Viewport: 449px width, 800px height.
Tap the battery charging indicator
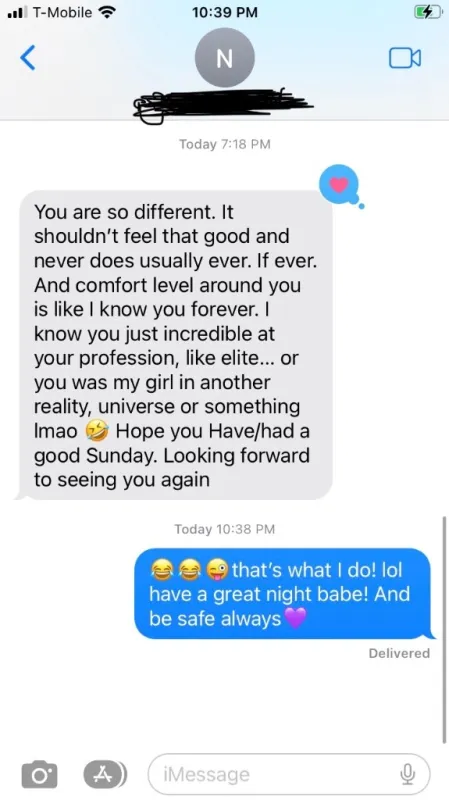[x=428, y=12]
